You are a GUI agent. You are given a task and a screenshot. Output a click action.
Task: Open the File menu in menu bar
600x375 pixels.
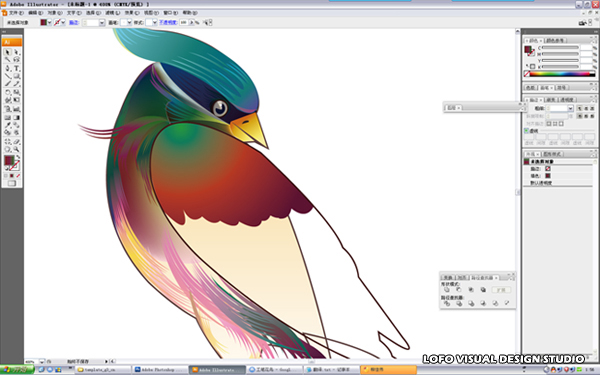click(15, 13)
